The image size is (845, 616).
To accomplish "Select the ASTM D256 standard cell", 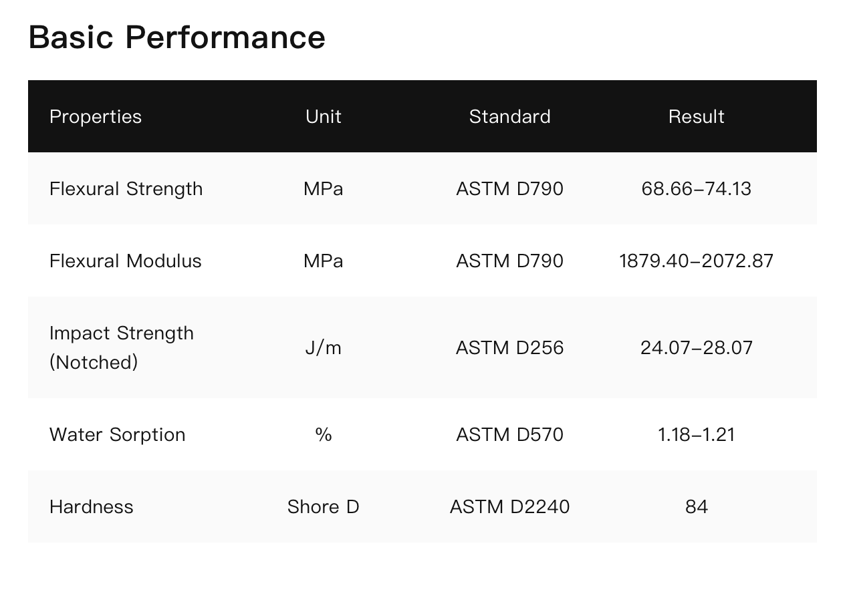I will tap(509, 348).
